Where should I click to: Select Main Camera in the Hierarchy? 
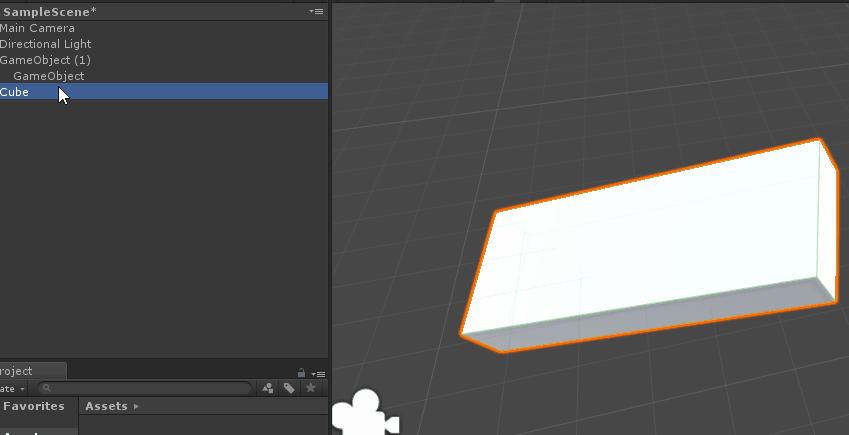(164, 28)
